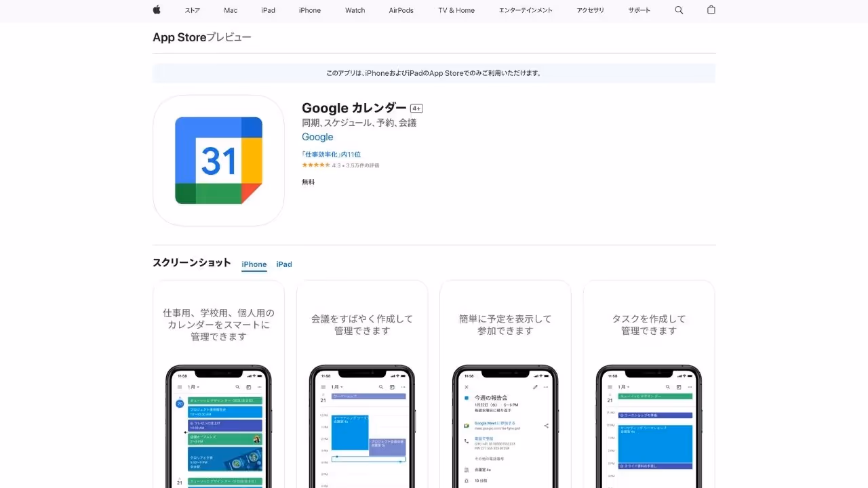Open the iPhone navigation menu item
The width and height of the screenshot is (868, 488).
310,10
